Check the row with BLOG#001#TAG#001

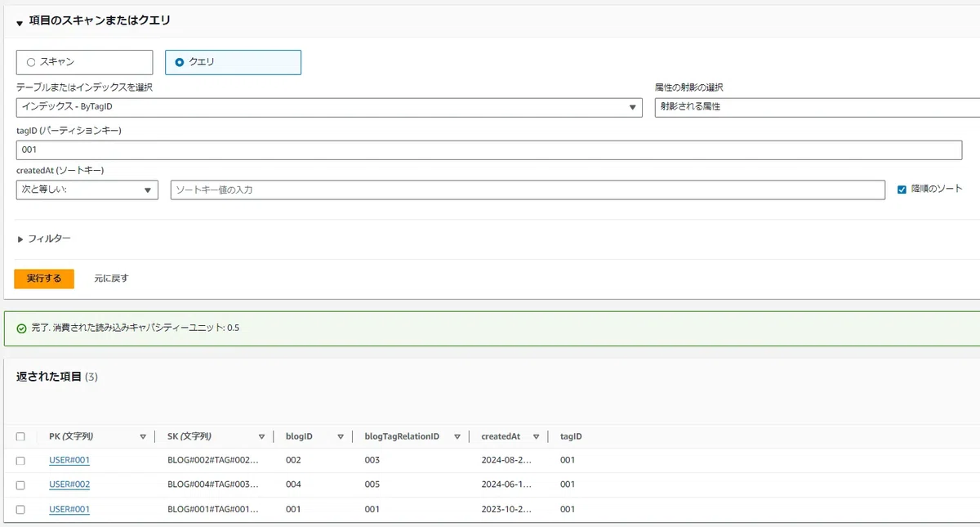coord(20,510)
